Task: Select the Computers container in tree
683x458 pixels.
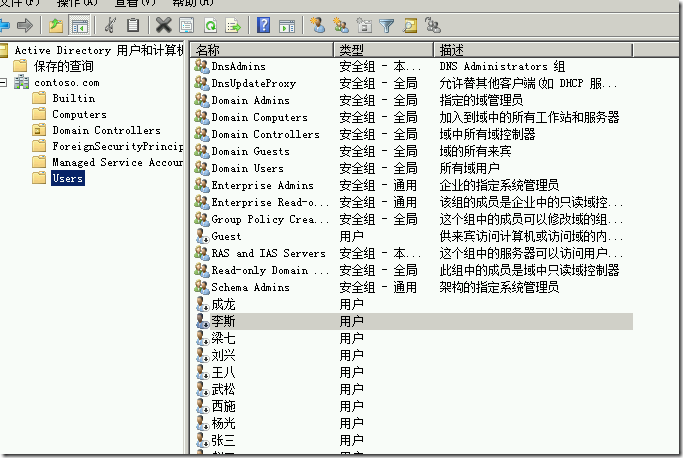Action: pos(79,114)
